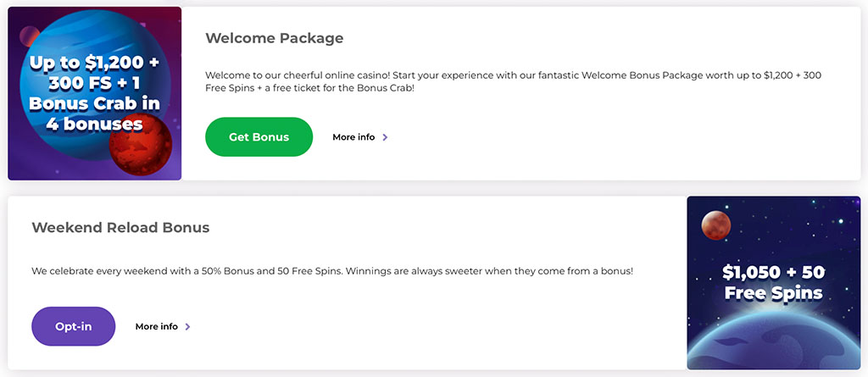Click the green Get Bonus button
This screenshot has width=868, height=377.
pyautogui.click(x=259, y=137)
